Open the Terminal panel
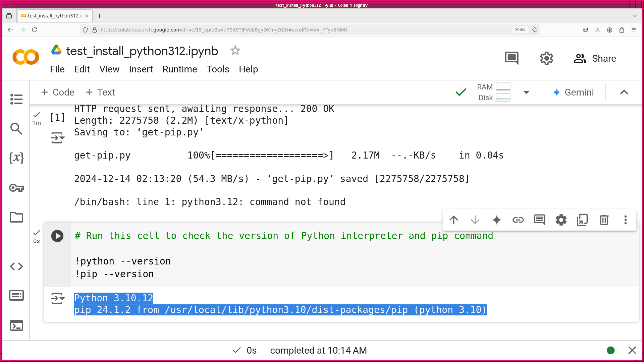The image size is (644, 362). 16,325
